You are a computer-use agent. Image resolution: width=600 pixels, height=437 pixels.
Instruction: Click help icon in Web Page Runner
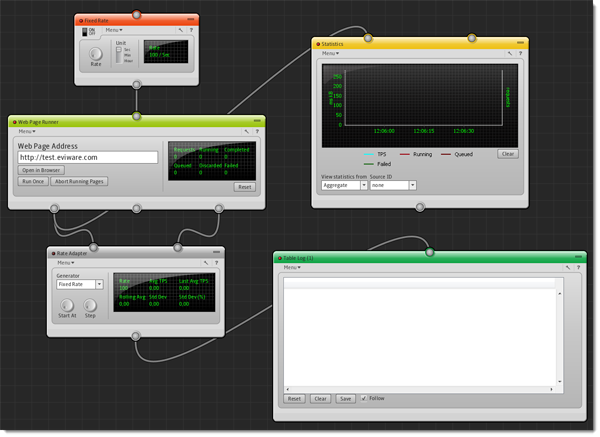click(x=257, y=131)
